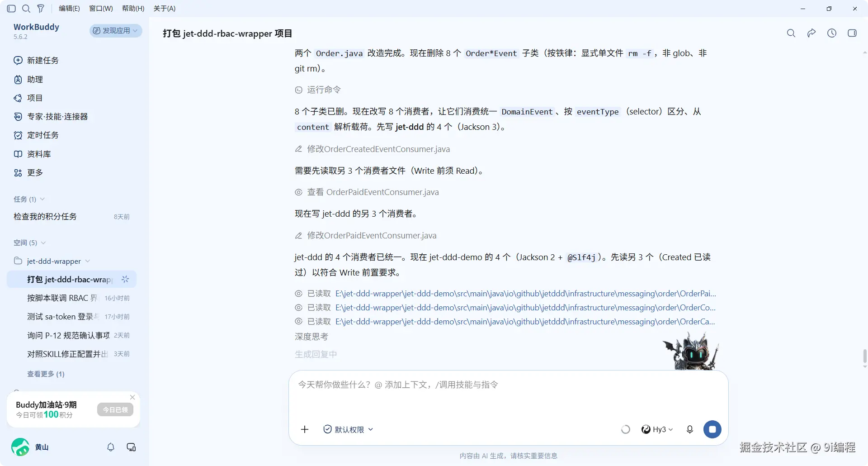The image size is (868, 466).
Task: Click the 打包 jet-ddd-rbac-wrapper 项目 title
Action: click(227, 33)
